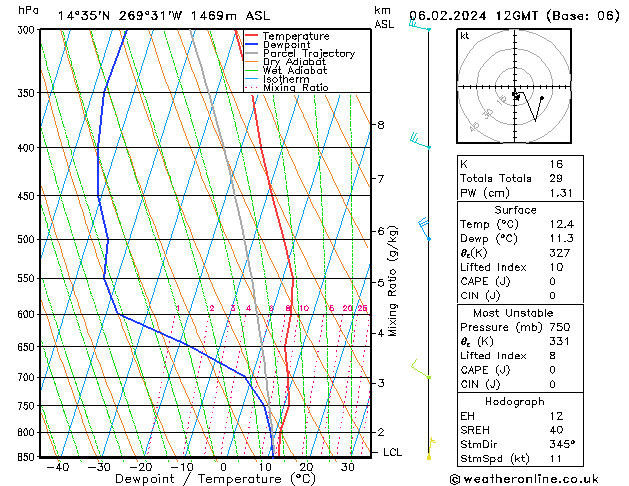
Task: Click the EH value 12
Action: [x=556, y=416]
